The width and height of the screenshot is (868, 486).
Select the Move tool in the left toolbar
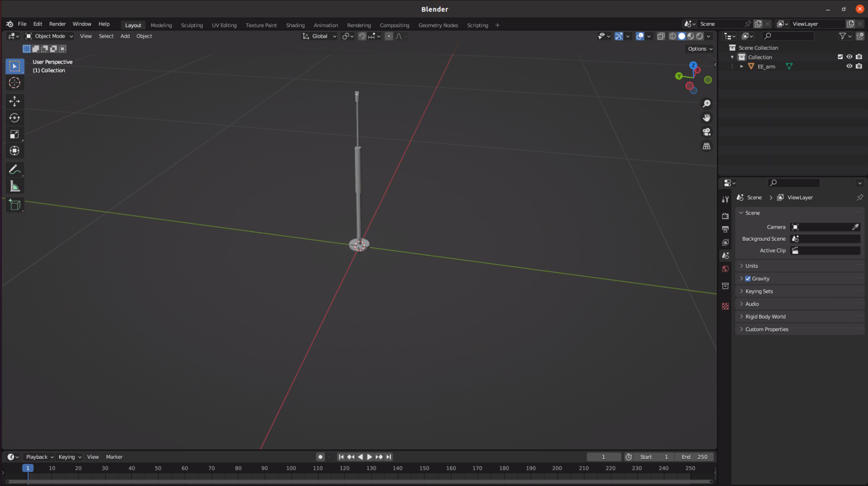pyautogui.click(x=15, y=101)
